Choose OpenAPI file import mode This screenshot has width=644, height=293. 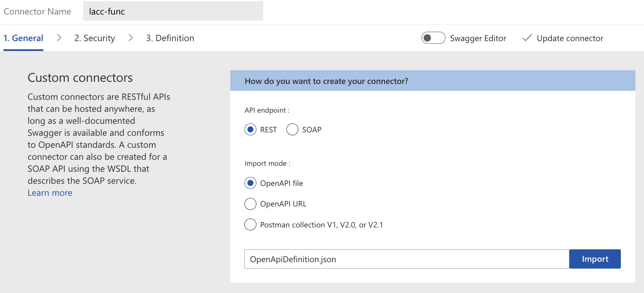pos(250,183)
